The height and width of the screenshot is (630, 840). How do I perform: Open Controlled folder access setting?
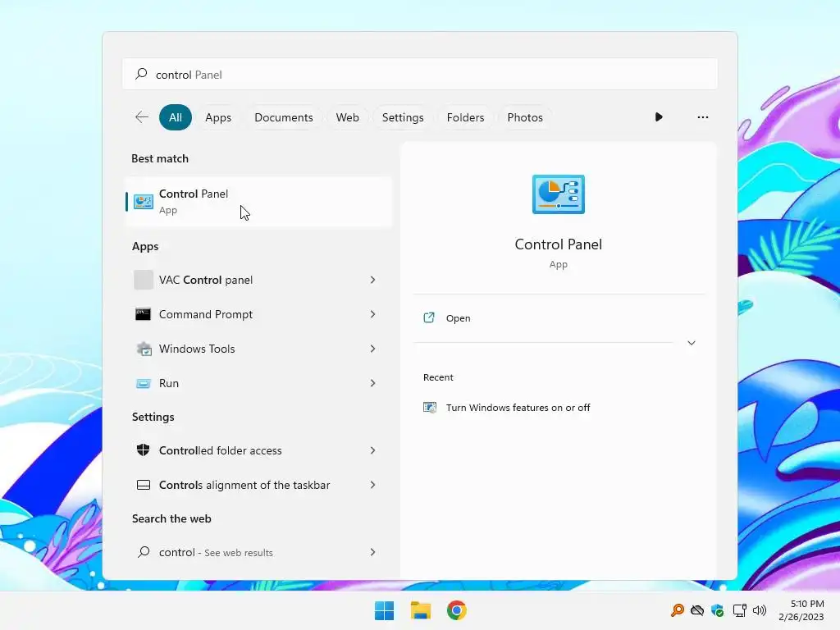pyautogui.click(x=258, y=450)
